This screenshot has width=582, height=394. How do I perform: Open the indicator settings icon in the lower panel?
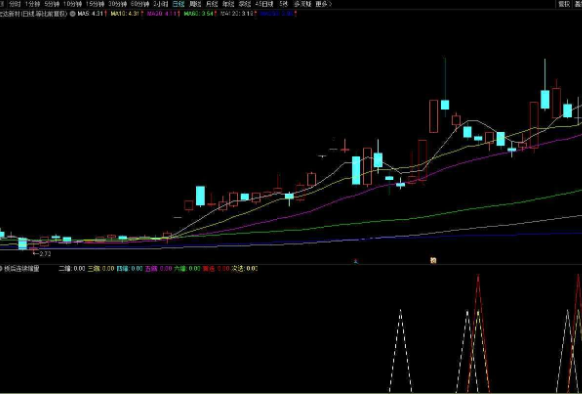pos(1,268)
